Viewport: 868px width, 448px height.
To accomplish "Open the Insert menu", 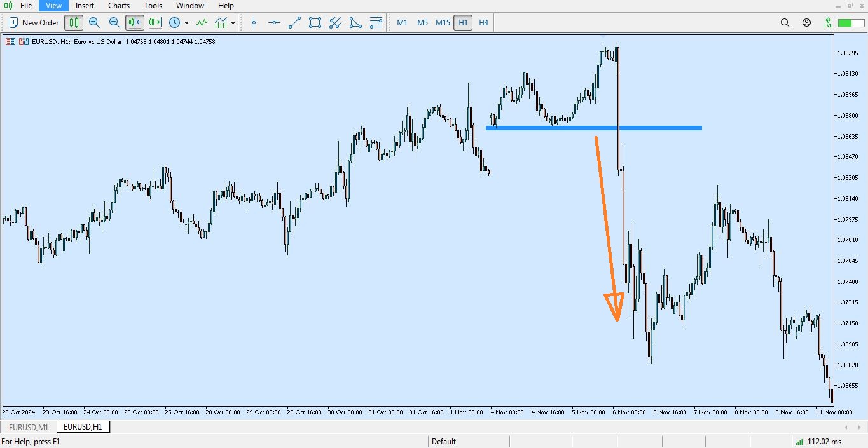I will pyautogui.click(x=85, y=6).
